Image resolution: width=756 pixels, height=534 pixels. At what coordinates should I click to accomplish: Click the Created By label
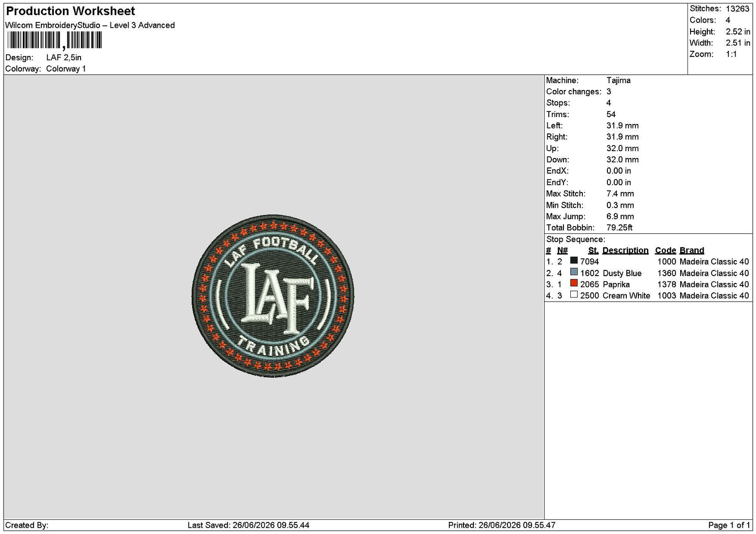[x=27, y=525]
